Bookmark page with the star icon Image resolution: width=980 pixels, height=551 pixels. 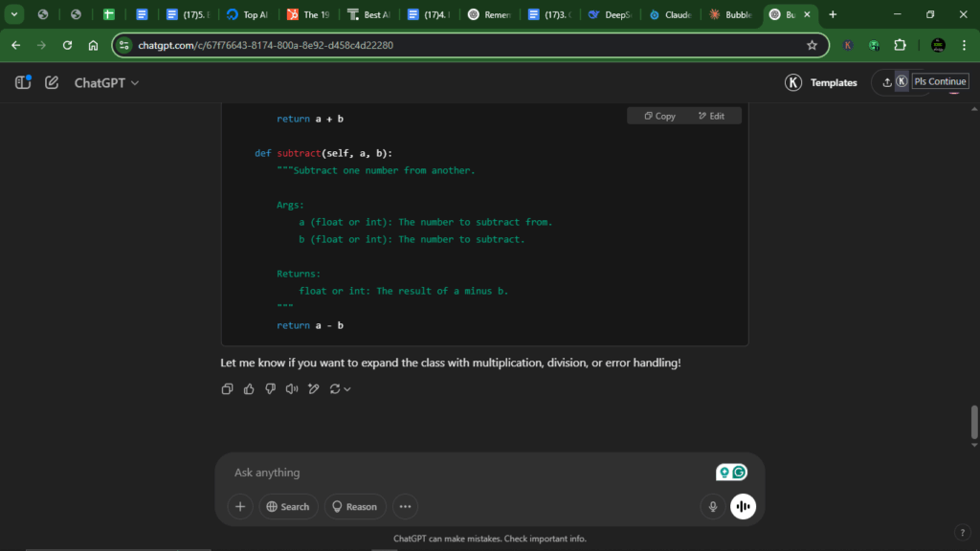pos(812,45)
